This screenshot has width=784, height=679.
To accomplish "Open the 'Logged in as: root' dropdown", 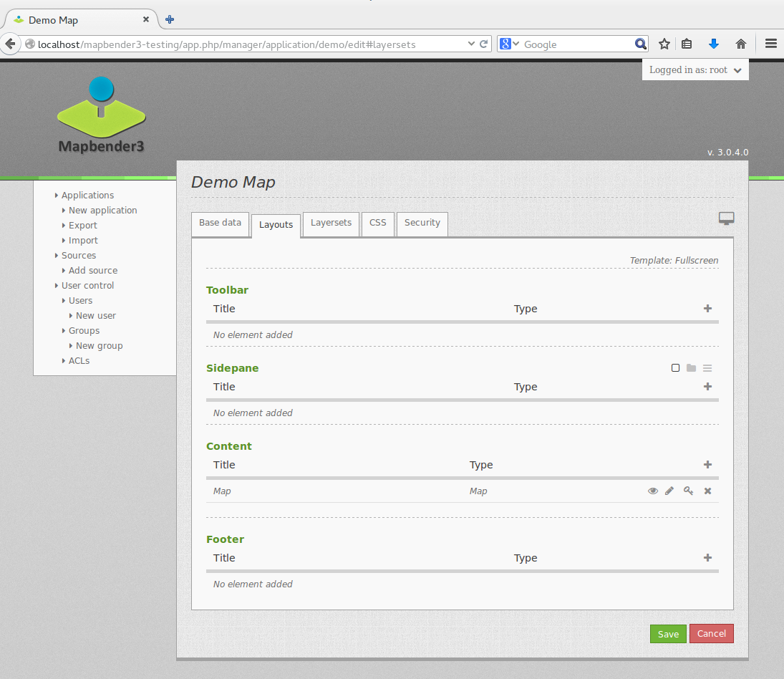I will click(x=695, y=70).
